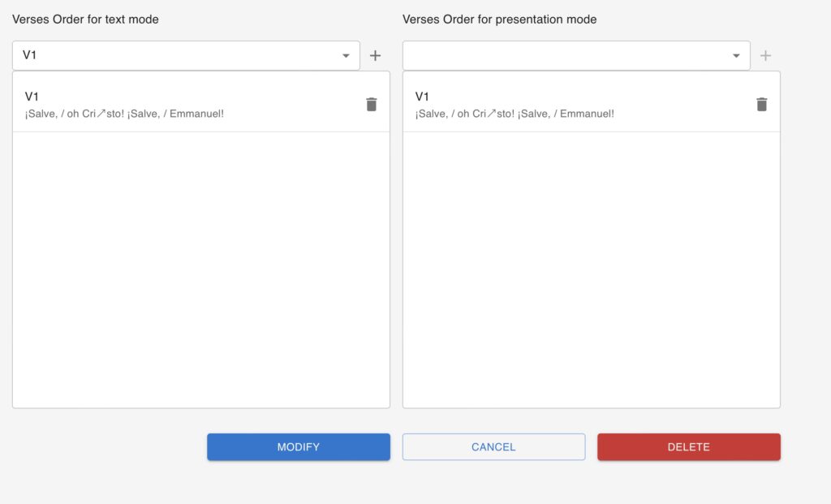Select V1 verse row in presentation mode list

[x=591, y=105]
